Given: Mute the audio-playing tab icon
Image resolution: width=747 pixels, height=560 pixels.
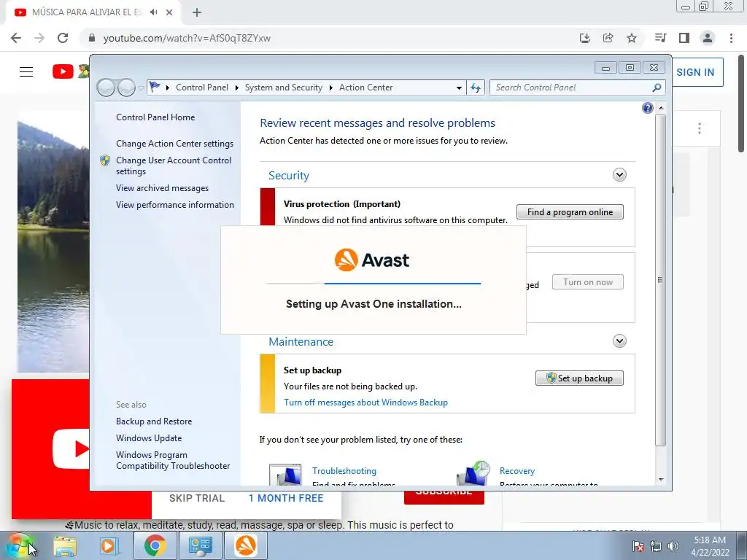Looking at the screenshot, I should click(x=153, y=12).
